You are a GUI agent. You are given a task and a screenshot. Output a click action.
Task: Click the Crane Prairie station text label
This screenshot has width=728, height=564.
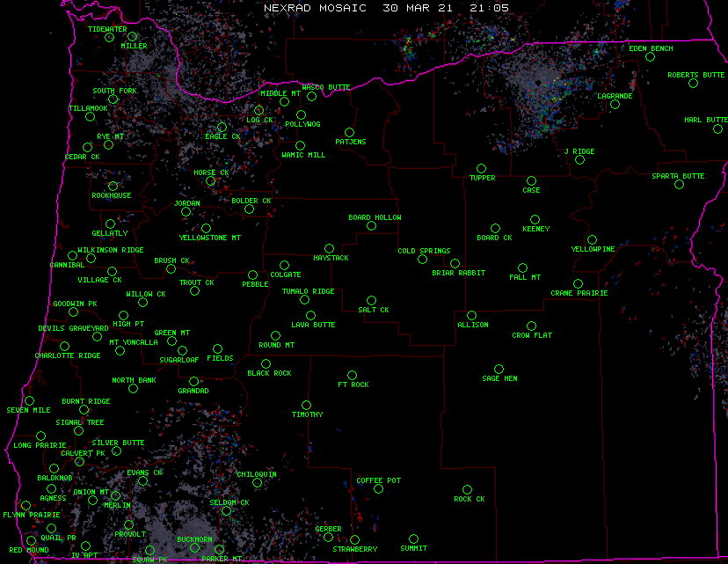[579, 293]
